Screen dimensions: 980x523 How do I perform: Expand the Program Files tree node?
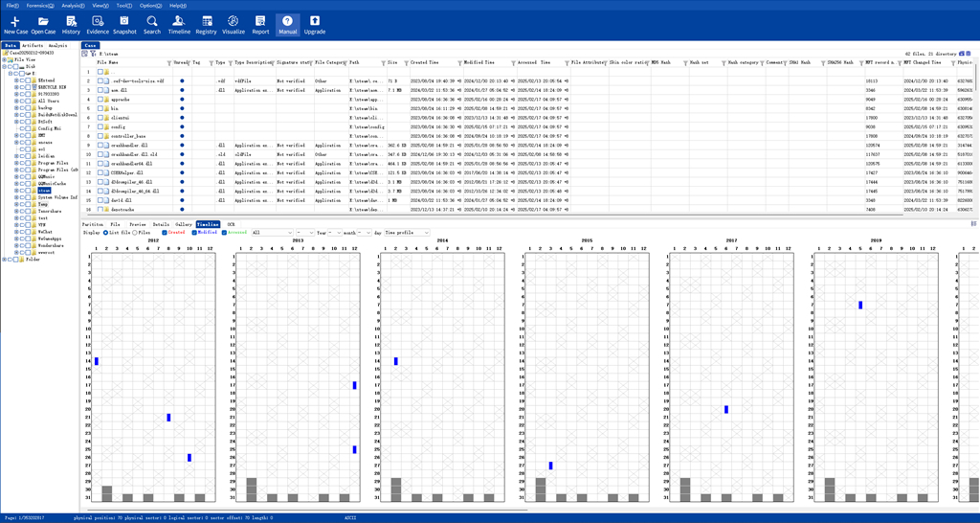pyautogui.click(x=16, y=163)
